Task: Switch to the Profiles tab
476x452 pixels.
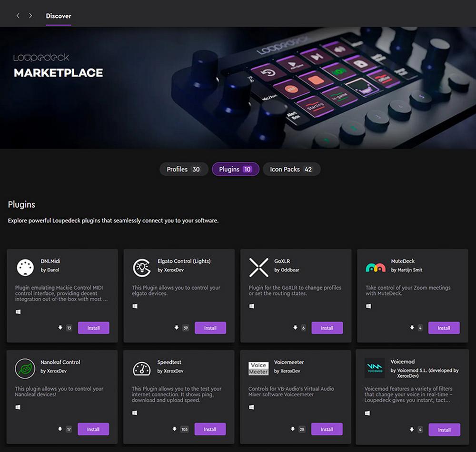Action: 184,169
